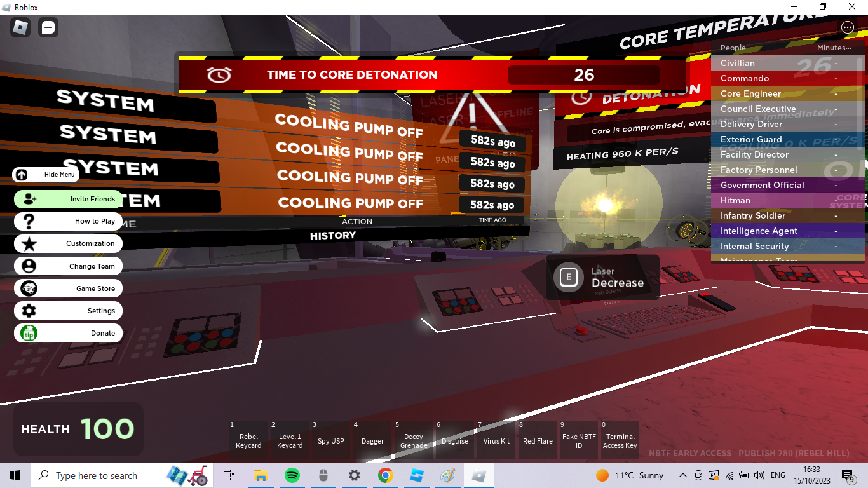Select the Commando team row
868x488 pixels.
tap(785, 78)
